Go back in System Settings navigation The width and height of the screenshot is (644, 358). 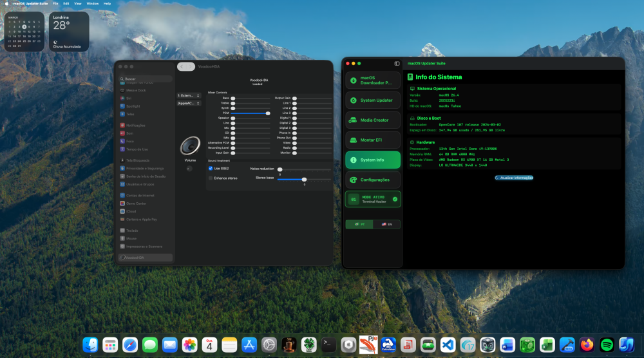[182, 66]
